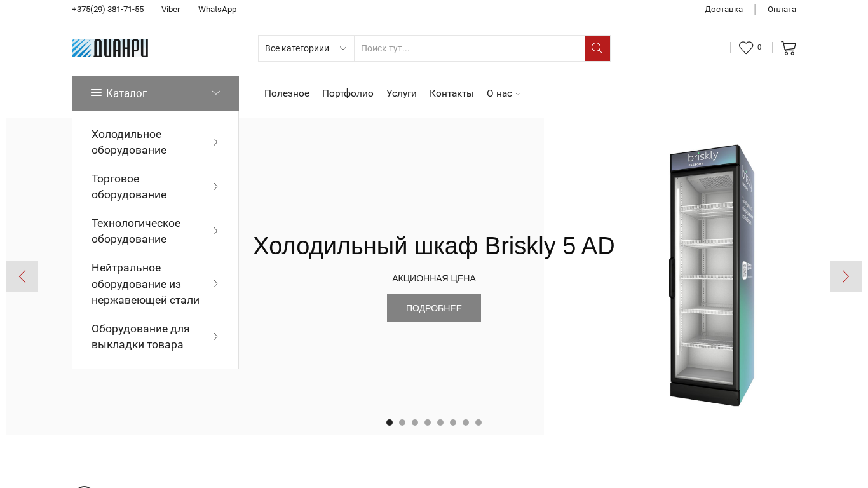Viewport: 868px width, 488px height.
Task: Select Холодильное оборудование category
Action: (129, 142)
